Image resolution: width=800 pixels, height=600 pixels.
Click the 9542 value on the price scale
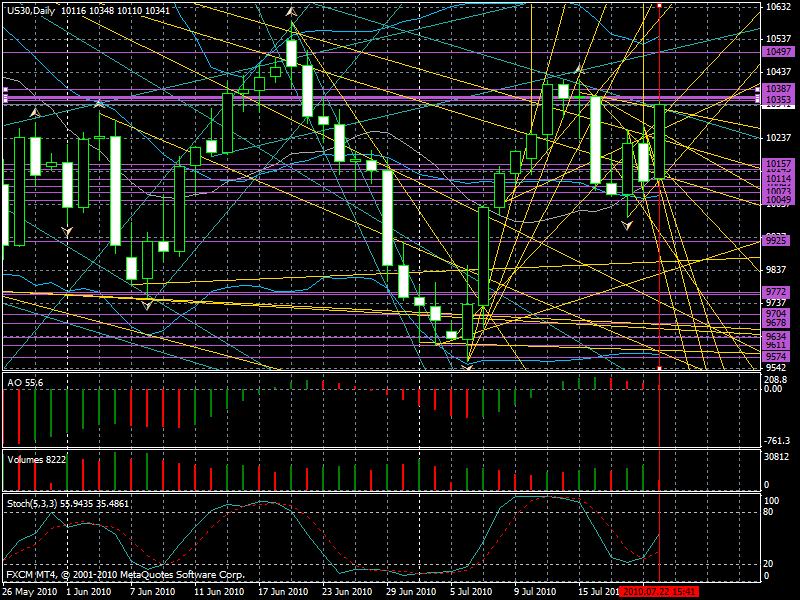[776, 367]
